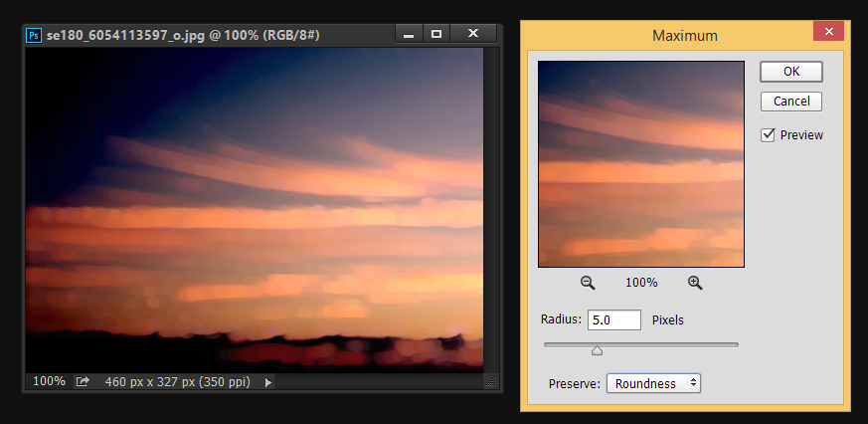Click the share icon in status bar
The height and width of the screenshot is (424, 868).
click(x=83, y=381)
